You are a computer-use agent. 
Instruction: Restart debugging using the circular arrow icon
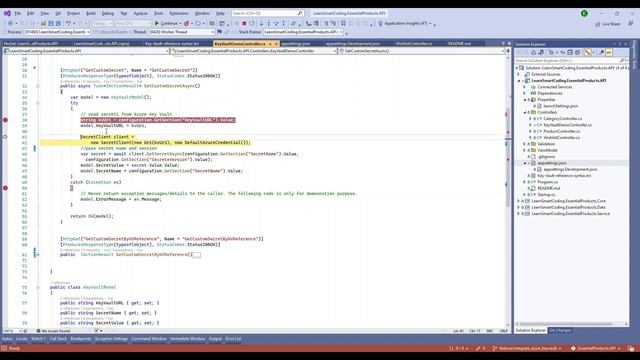click(252, 24)
